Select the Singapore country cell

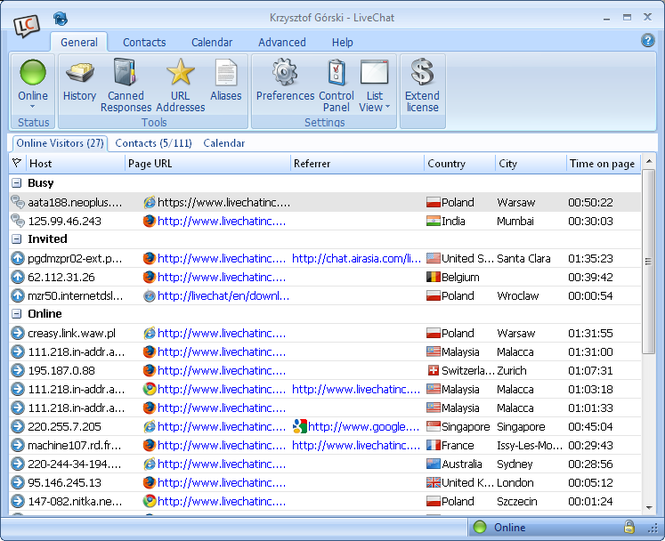(x=458, y=426)
